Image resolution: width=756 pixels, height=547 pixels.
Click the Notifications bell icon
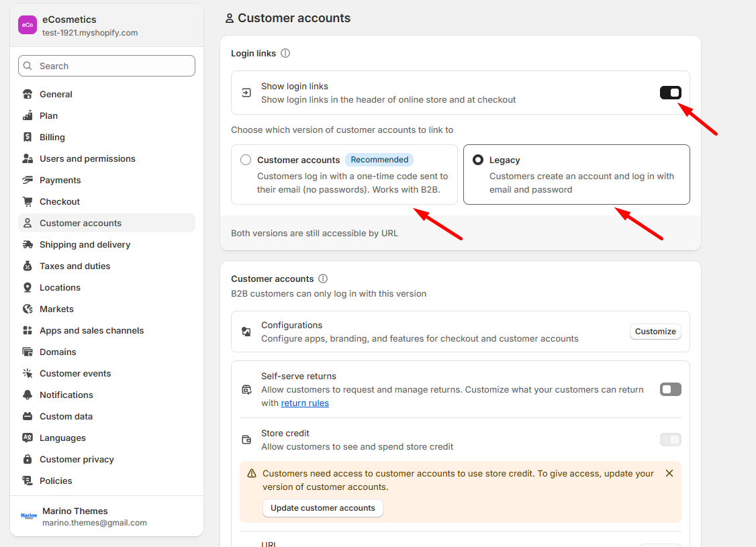28,395
